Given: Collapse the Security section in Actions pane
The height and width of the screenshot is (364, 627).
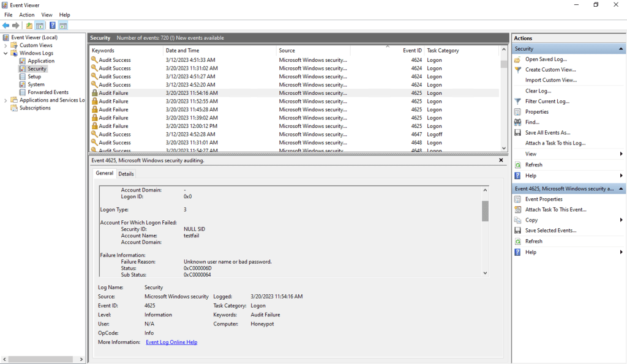Looking at the screenshot, I should [622, 49].
